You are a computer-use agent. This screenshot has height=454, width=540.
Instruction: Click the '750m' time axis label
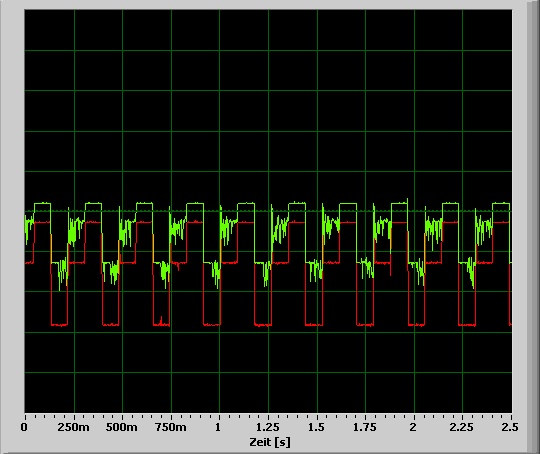(x=170, y=427)
